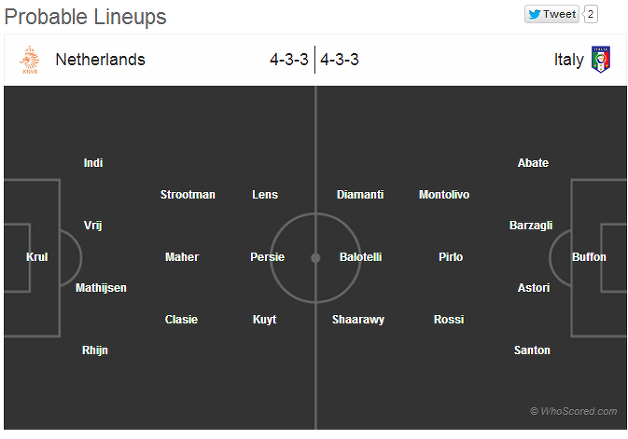Select winger Shaarawy on the pitch

point(358,319)
